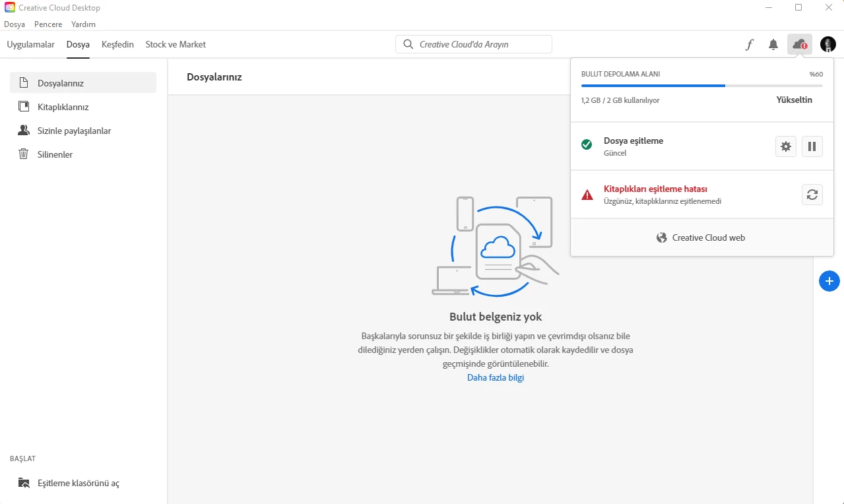Open the user profile avatar
The image size is (844, 504).
[x=828, y=44]
